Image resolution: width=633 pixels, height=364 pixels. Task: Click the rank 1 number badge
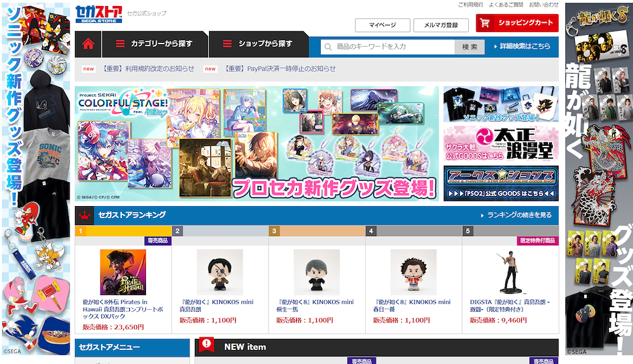click(80, 231)
